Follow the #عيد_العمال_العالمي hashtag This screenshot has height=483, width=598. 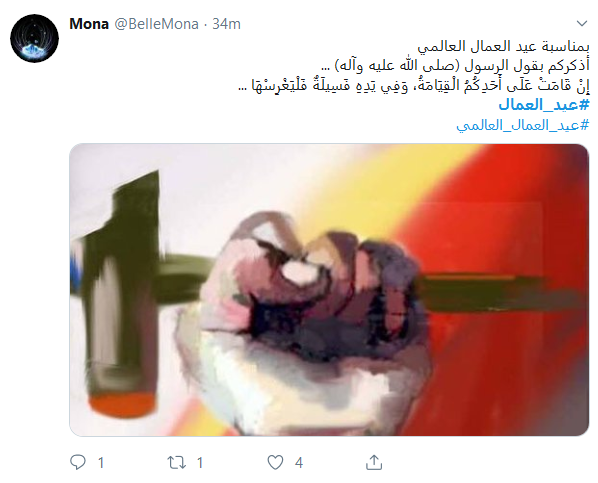(x=522, y=125)
